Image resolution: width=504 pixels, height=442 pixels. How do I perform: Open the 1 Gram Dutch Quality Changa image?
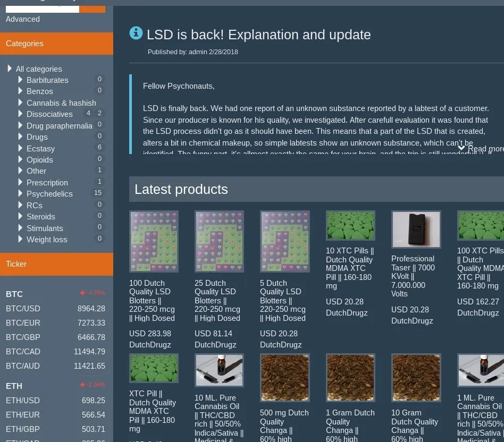(x=350, y=377)
